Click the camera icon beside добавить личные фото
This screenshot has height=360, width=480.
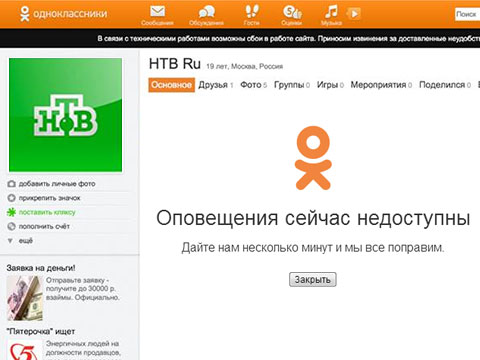[x=11, y=184]
